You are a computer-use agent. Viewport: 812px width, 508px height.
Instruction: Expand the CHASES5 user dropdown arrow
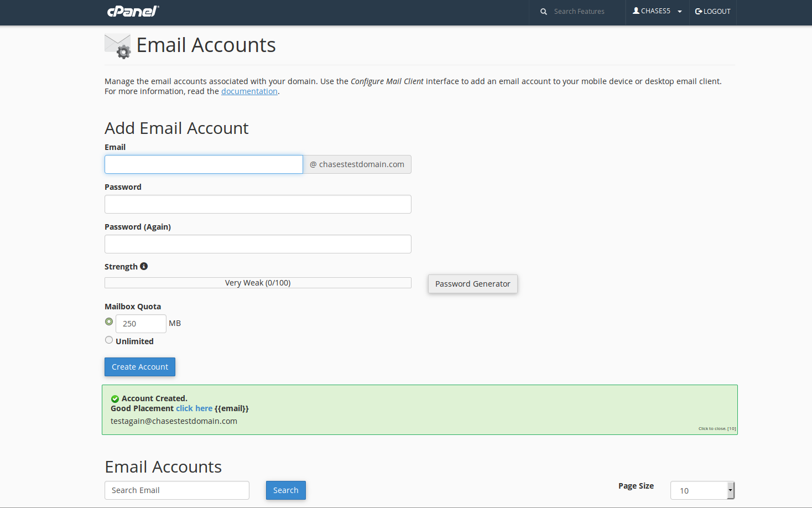click(x=680, y=12)
